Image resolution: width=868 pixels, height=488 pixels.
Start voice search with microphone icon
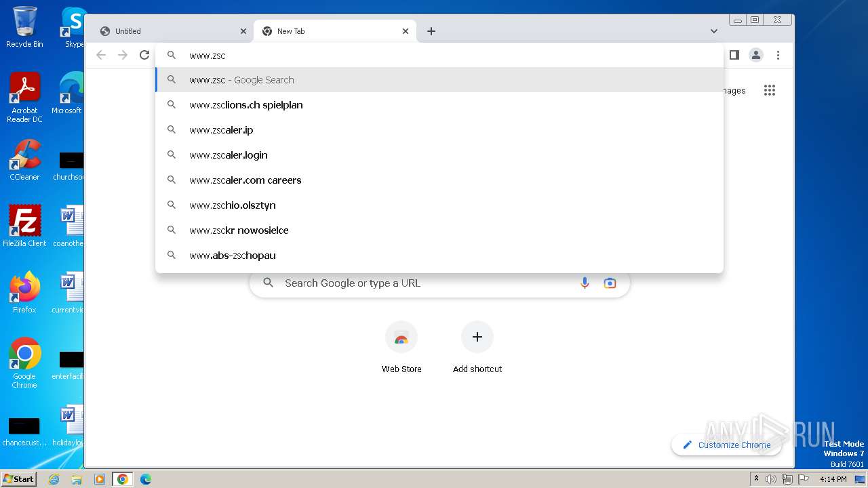click(585, 283)
